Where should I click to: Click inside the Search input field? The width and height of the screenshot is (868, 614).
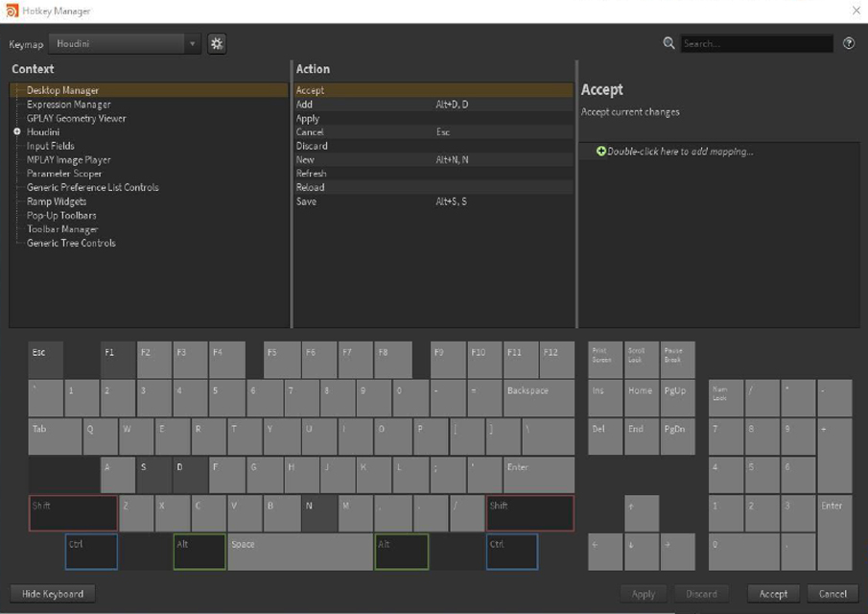click(x=756, y=44)
